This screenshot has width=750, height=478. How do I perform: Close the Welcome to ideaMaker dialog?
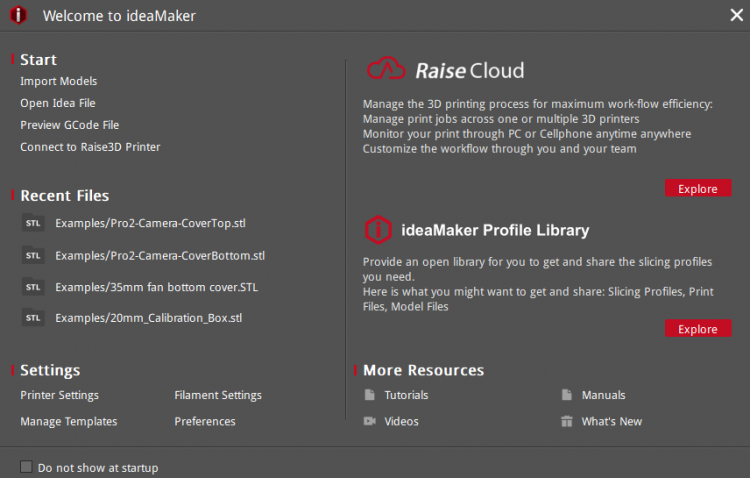737,15
